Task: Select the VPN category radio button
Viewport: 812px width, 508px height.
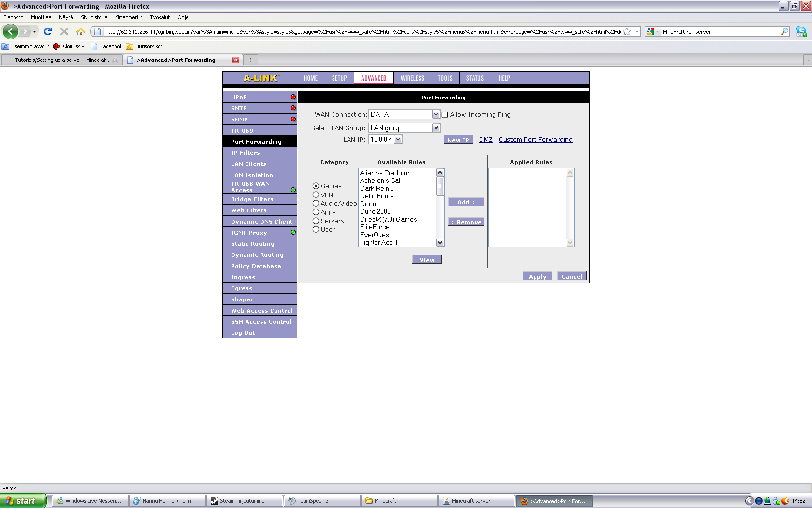Action: coord(316,194)
